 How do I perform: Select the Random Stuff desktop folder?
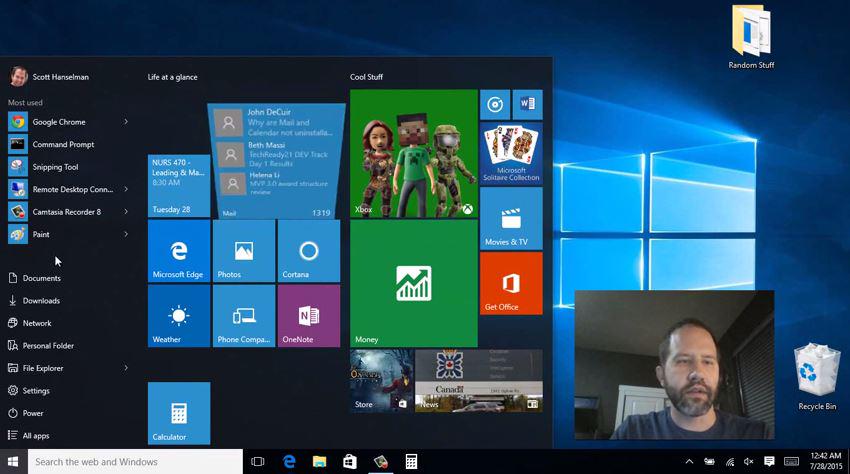point(751,37)
